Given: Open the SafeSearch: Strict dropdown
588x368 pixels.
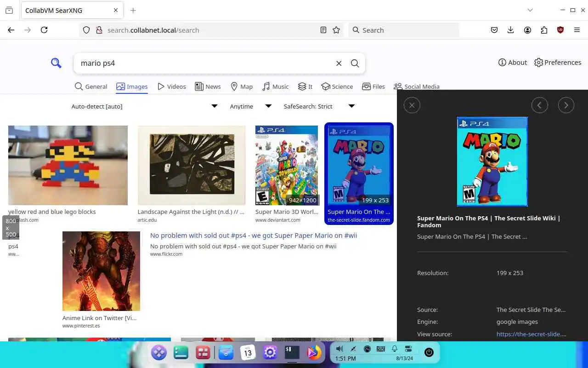Looking at the screenshot, I should coord(319,106).
